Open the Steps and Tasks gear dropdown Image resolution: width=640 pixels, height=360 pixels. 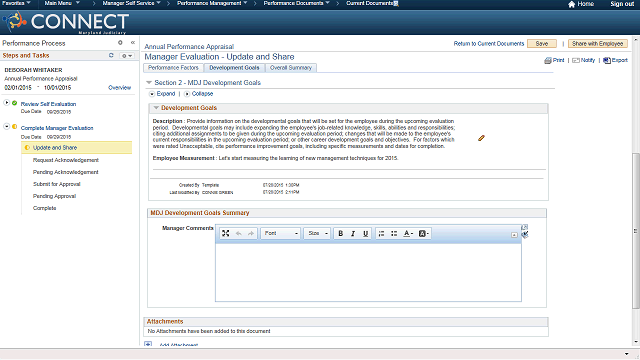[x=127, y=56]
